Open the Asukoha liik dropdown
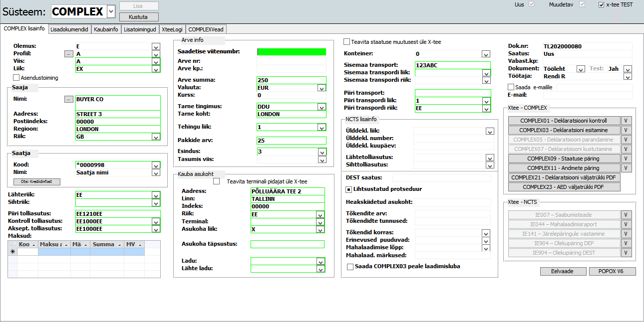 coord(321,229)
